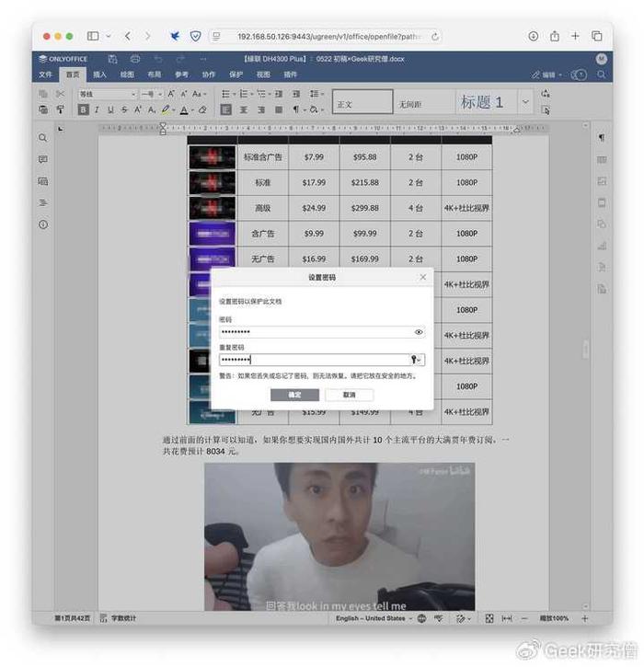Close the 设置密码 dialog
This screenshot has width=644, height=667.
point(423,277)
